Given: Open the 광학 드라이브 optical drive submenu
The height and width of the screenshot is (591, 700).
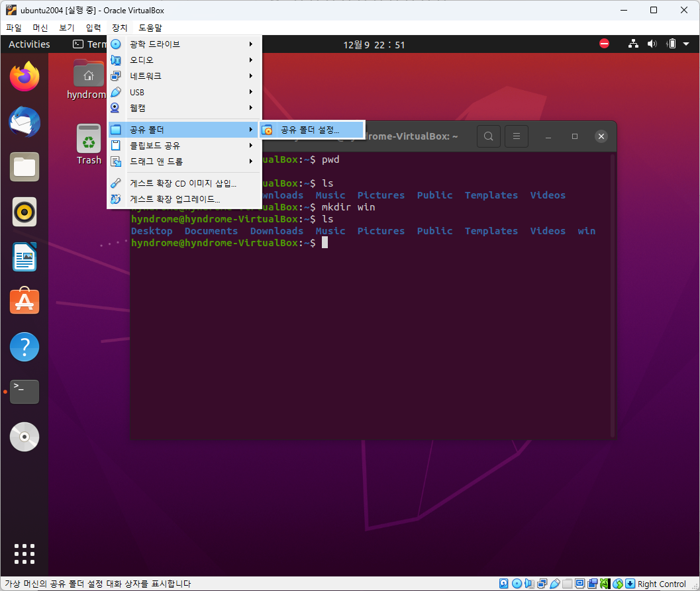Looking at the screenshot, I should [x=184, y=44].
